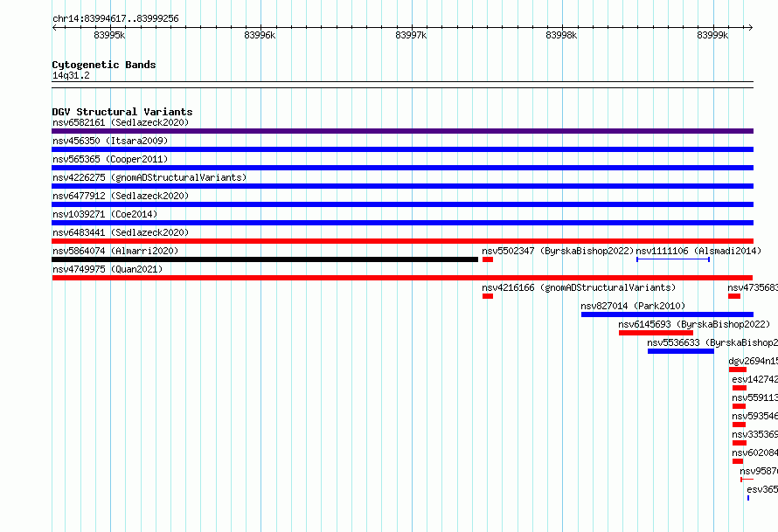Screen dimensions: 778x532
Task: Open the esv142742 variant label
Action: click(754, 379)
